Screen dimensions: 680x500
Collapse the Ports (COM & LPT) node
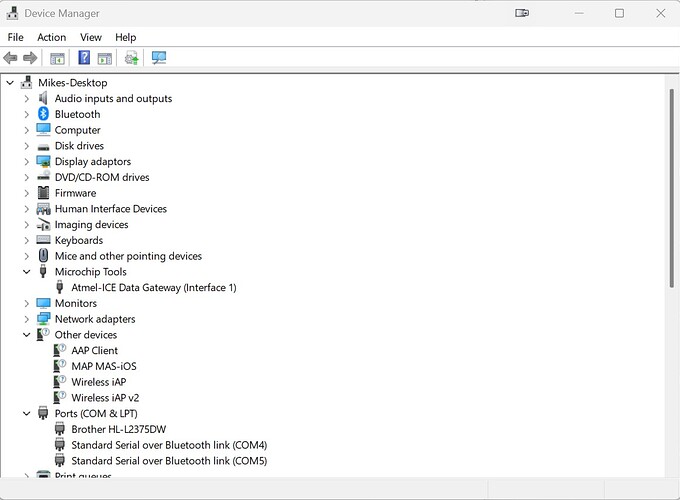coord(26,414)
